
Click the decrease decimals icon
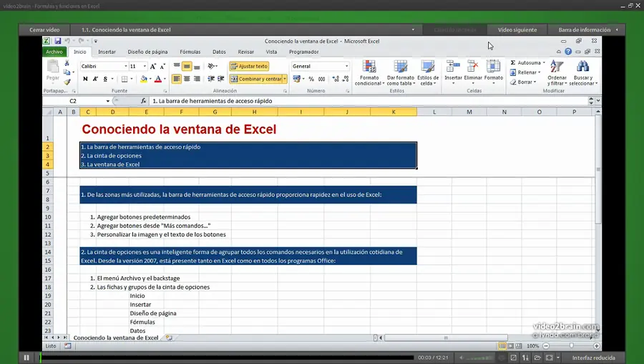tap(346, 79)
